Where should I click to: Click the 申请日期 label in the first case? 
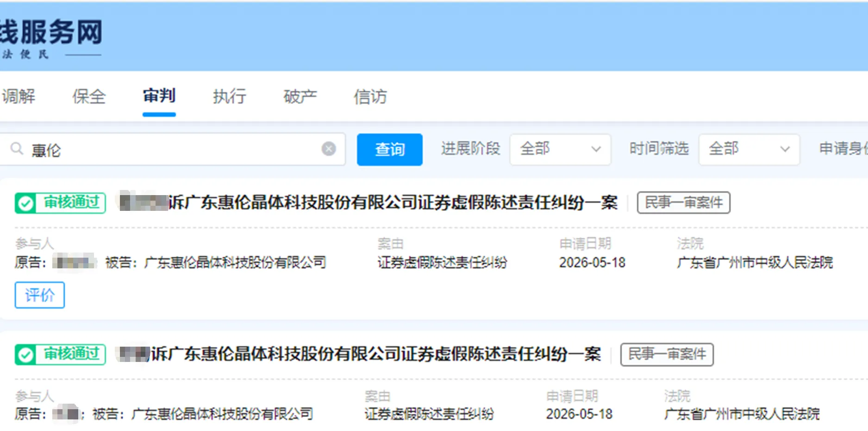(585, 243)
